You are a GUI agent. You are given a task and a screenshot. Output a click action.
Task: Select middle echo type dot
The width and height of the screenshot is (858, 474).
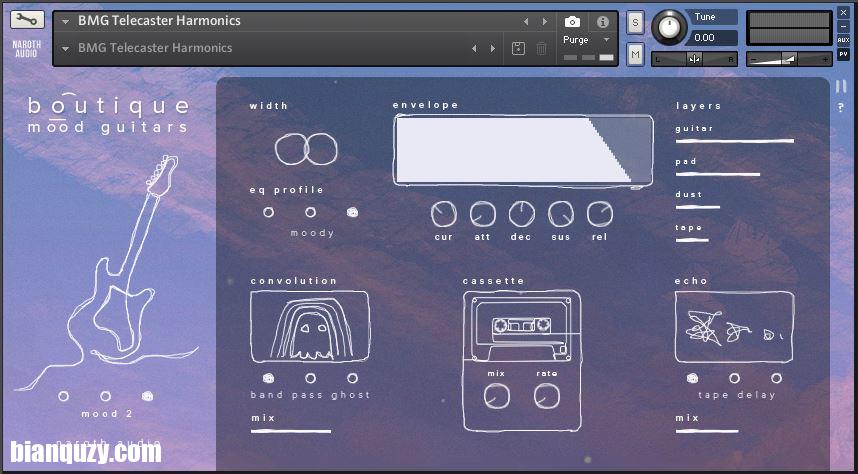tap(734, 378)
